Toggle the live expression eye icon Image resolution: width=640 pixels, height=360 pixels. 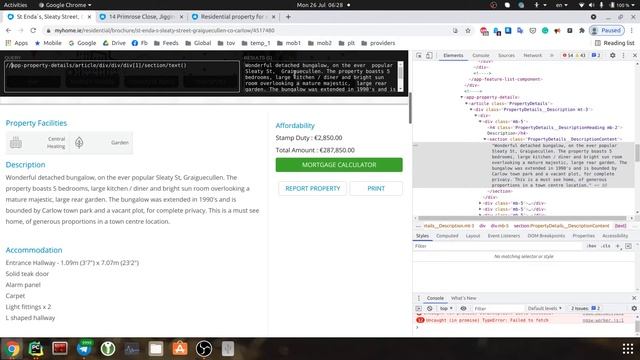pyautogui.click(x=463, y=309)
